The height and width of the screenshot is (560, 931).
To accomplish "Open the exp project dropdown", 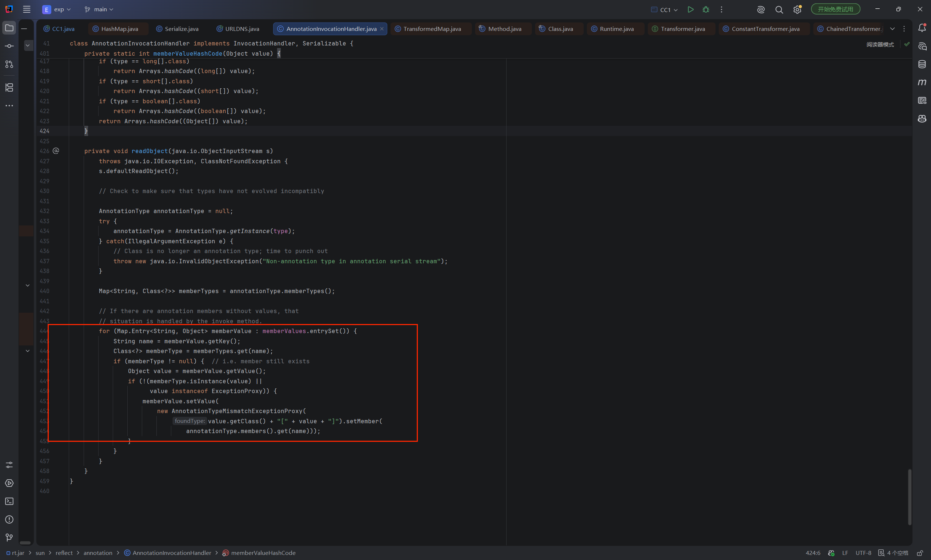I will 57,9.
